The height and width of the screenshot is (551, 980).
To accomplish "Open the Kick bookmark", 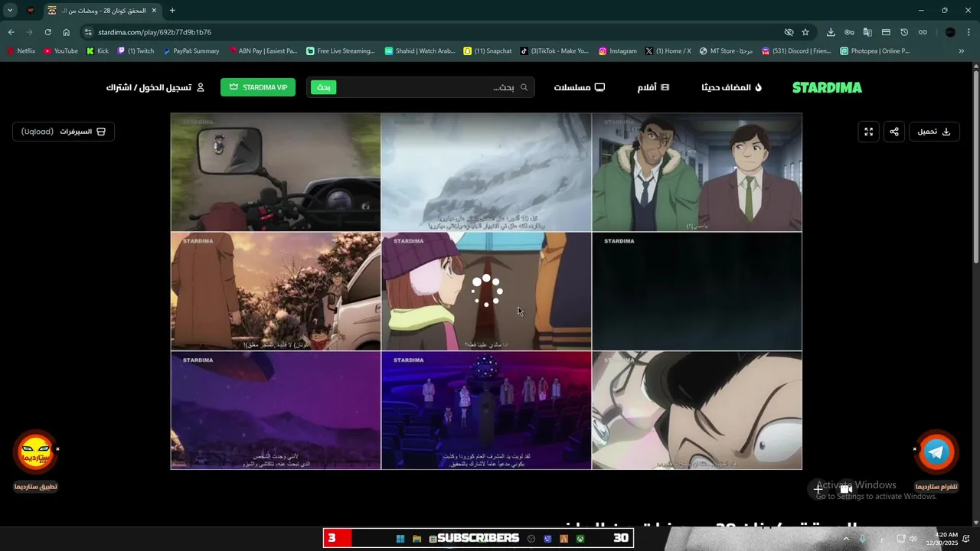I will pyautogui.click(x=97, y=51).
